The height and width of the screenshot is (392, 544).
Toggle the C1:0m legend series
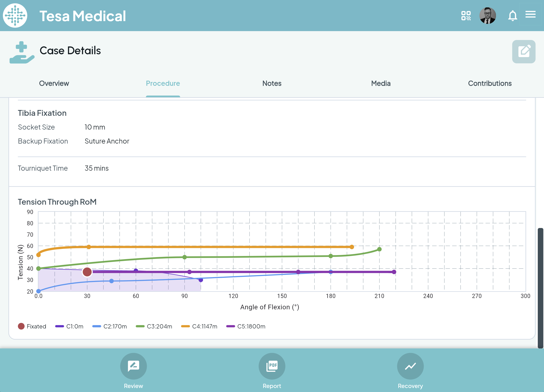pyautogui.click(x=69, y=326)
